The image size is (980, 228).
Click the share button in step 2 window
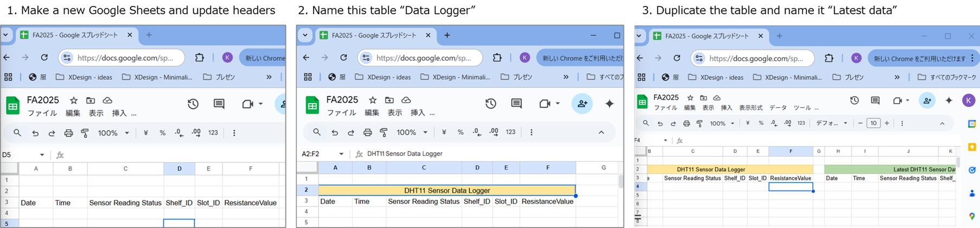(x=582, y=103)
